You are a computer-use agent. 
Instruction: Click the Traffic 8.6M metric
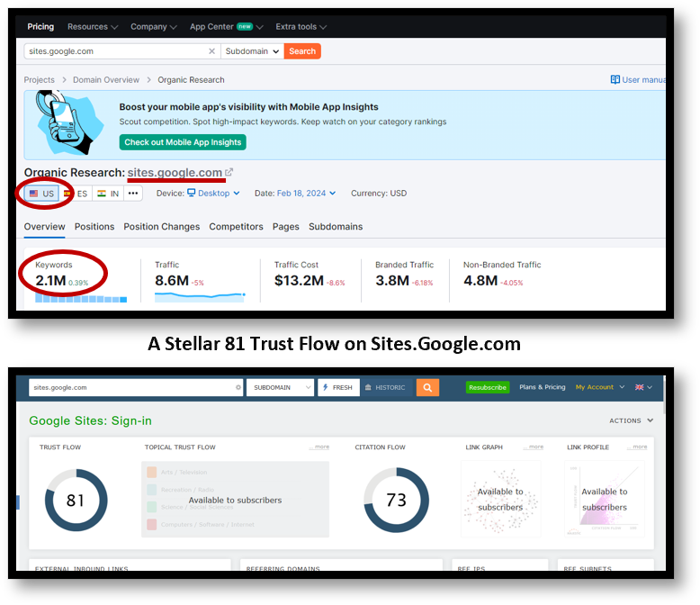(172, 281)
